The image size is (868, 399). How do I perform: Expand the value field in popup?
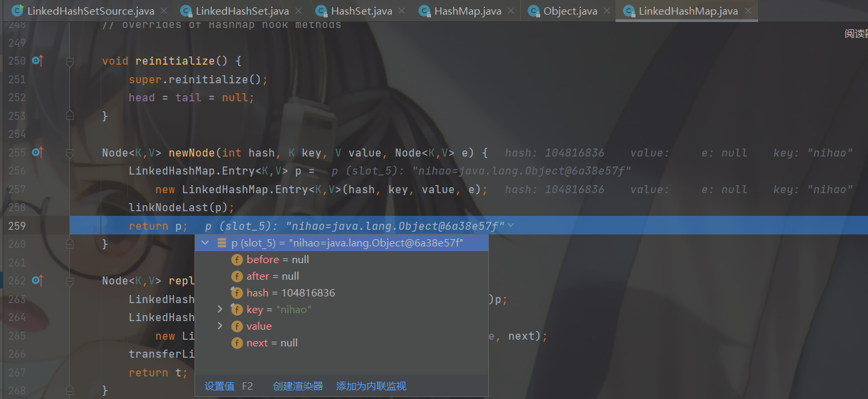coord(220,326)
